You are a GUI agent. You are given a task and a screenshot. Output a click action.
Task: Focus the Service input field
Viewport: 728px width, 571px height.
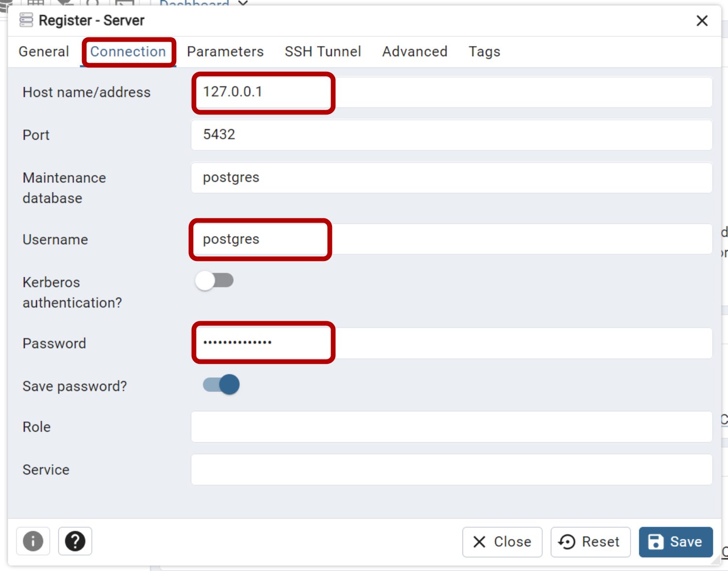coord(451,470)
